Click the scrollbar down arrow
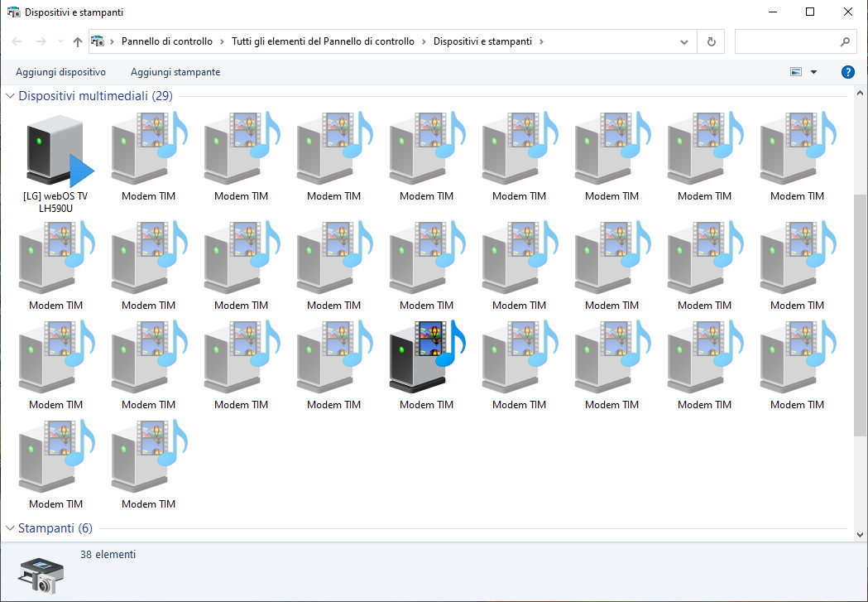The image size is (868, 602). 860,534
